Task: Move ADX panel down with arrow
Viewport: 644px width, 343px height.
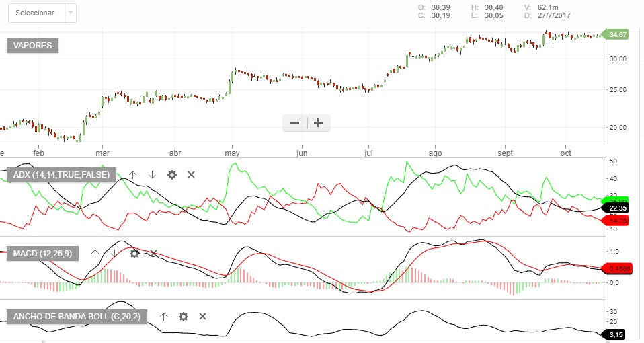Action: (153, 175)
